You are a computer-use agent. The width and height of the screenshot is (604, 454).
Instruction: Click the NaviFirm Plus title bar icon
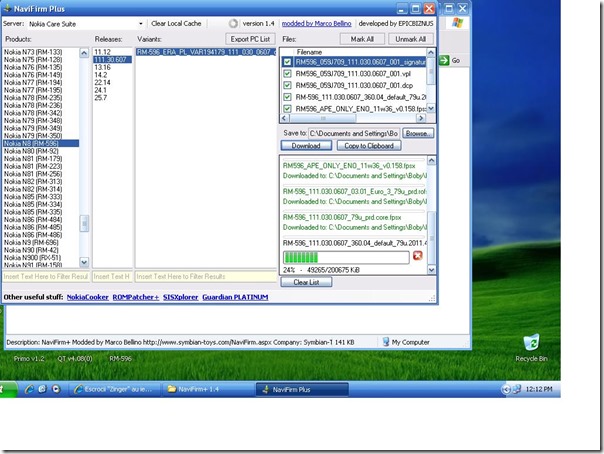click(7, 8)
